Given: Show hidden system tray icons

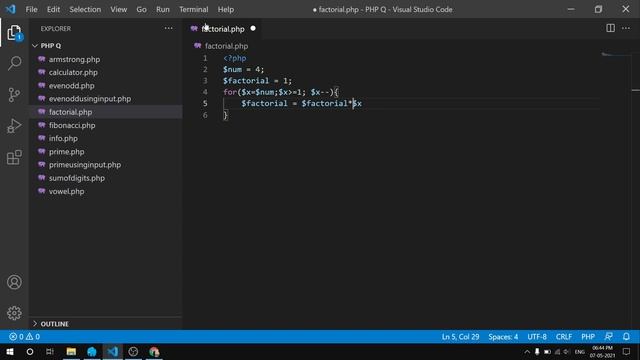Looking at the screenshot, I should click(x=527, y=352).
